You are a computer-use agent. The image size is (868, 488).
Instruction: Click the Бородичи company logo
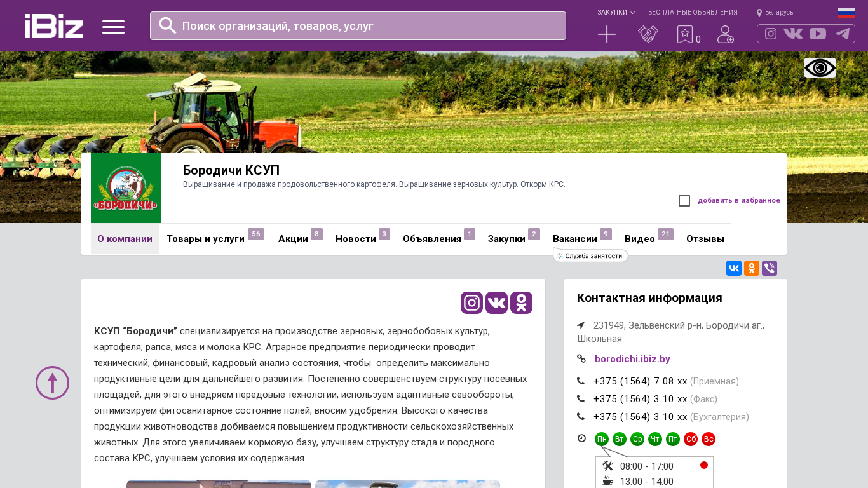click(126, 188)
